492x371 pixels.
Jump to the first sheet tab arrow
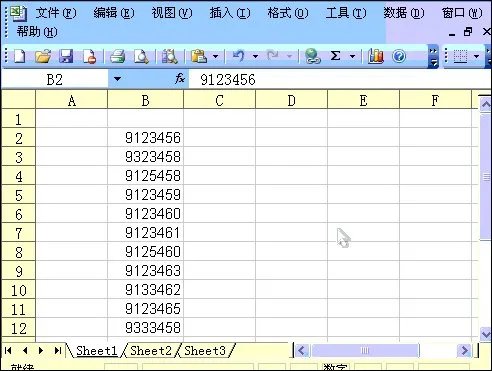pyautogui.click(x=8, y=350)
